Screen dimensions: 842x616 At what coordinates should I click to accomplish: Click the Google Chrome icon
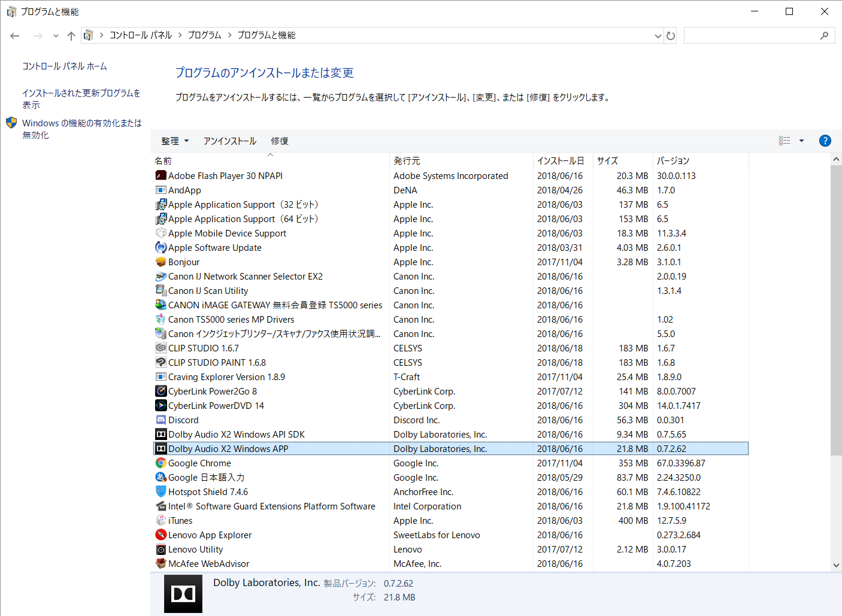pyautogui.click(x=160, y=463)
